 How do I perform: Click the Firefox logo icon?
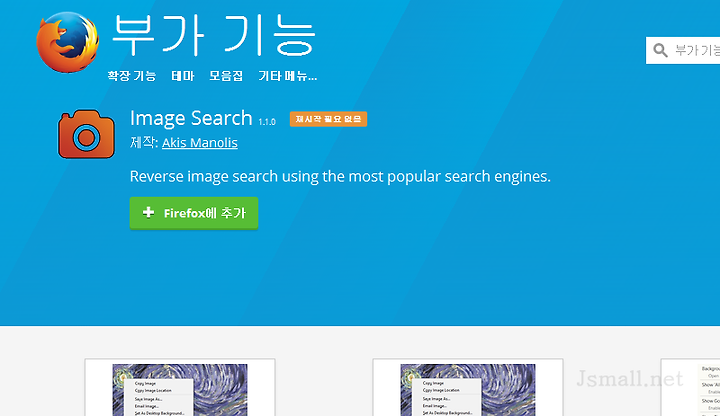[68, 42]
